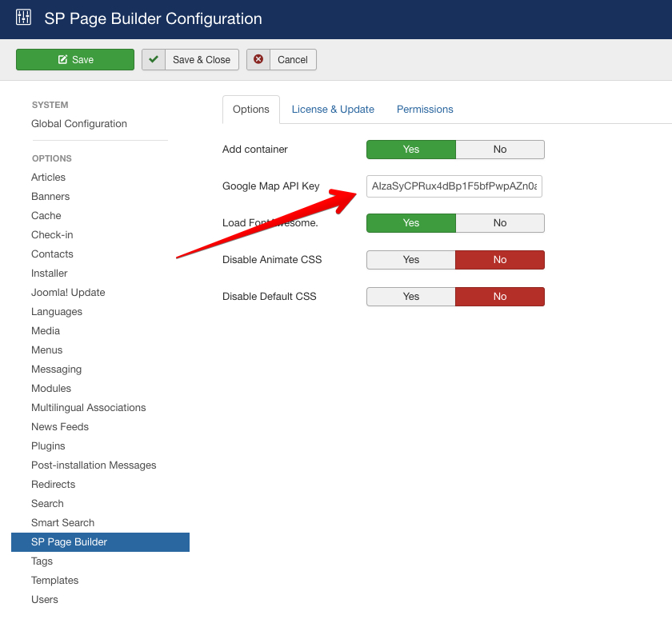Select Yes for Disable Default CSS
The image size is (672, 619).
click(x=411, y=297)
